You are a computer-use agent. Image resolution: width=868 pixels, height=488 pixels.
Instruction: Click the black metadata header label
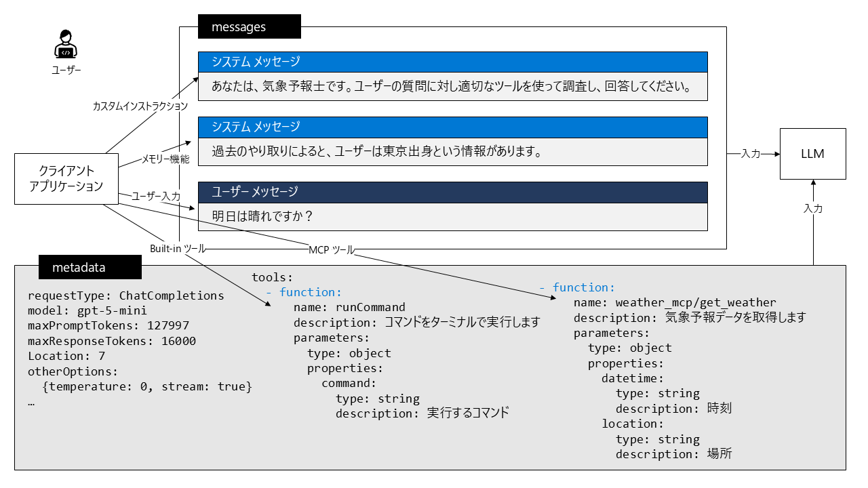click(x=90, y=267)
